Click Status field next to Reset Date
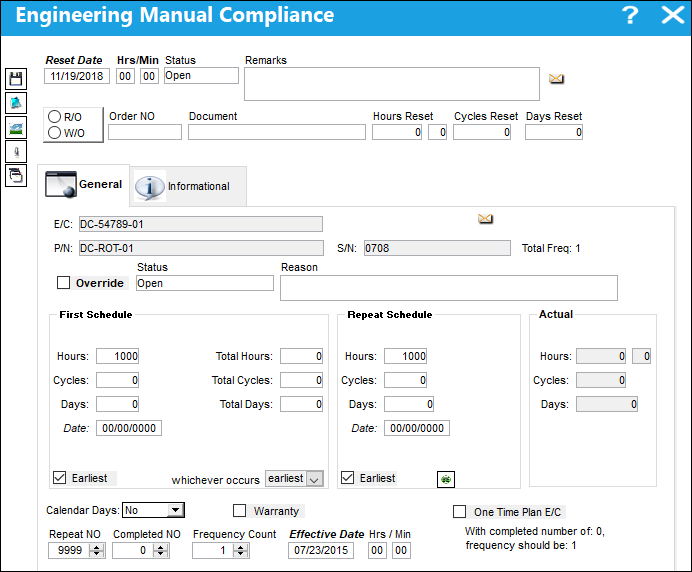The height and width of the screenshot is (572, 692). pyautogui.click(x=201, y=75)
